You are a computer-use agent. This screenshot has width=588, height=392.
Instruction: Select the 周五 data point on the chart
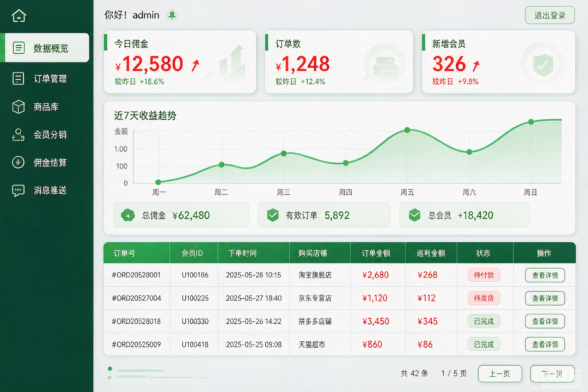click(x=407, y=130)
